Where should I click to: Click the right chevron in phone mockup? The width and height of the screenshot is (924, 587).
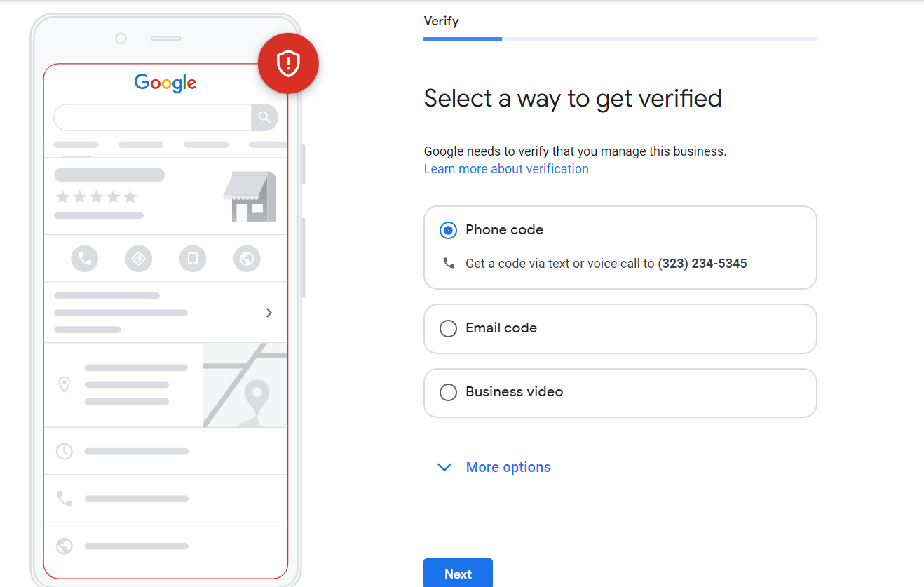pyautogui.click(x=269, y=313)
